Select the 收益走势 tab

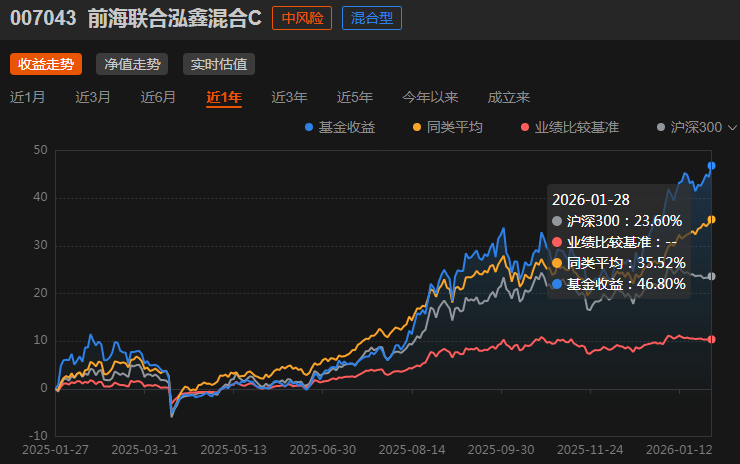coord(46,64)
